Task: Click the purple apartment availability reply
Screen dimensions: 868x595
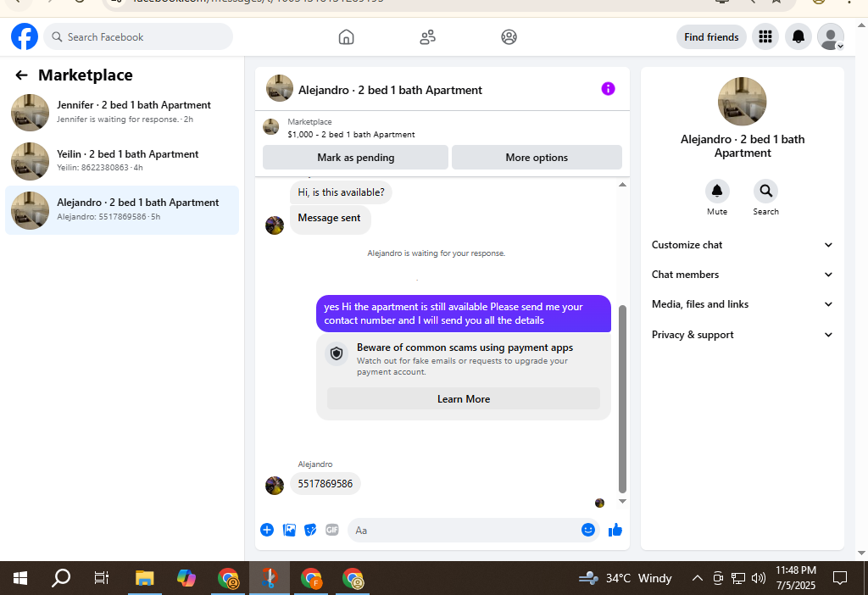Action: (464, 314)
